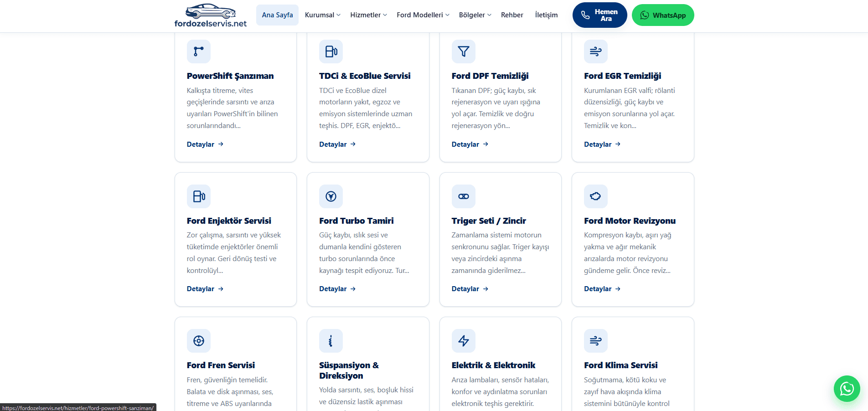Click the arrow beside Ford Motor Revizyonu Detaylar
868x411 pixels.
click(618, 289)
